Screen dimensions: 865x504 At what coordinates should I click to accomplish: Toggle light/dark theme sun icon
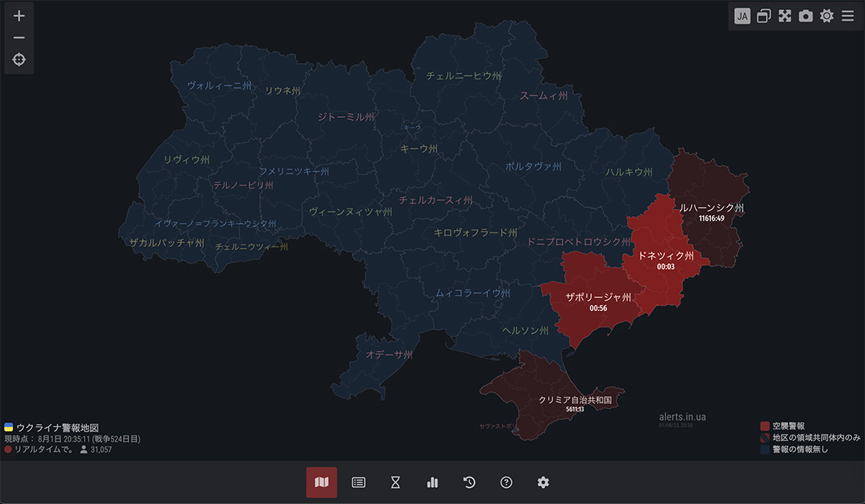tap(827, 16)
